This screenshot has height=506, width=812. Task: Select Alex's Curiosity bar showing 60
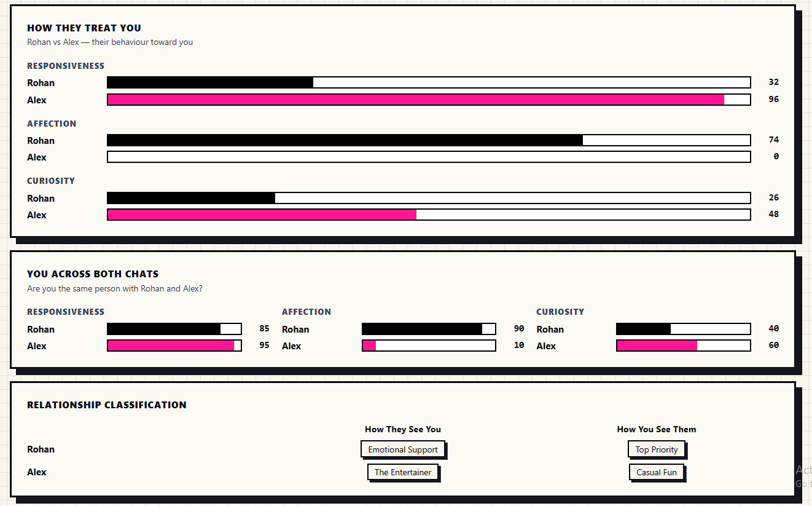[683, 345]
